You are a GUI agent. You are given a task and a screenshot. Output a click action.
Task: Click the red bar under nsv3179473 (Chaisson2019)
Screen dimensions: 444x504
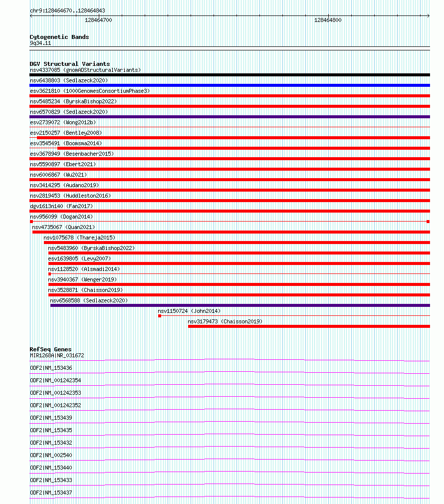tap(309, 326)
